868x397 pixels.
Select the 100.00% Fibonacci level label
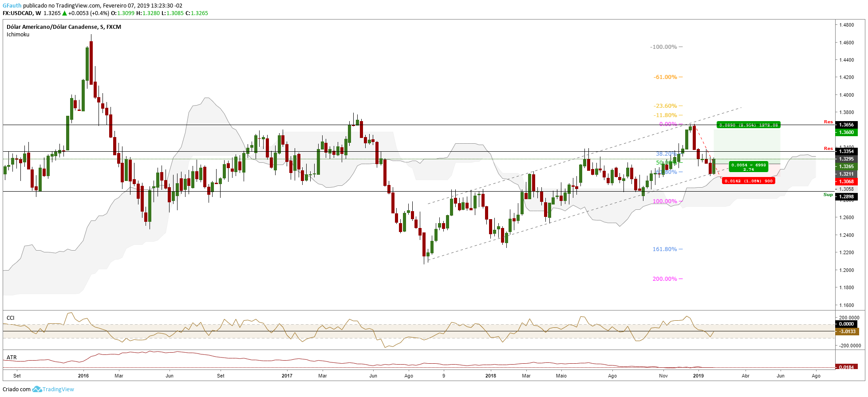[665, 201]
